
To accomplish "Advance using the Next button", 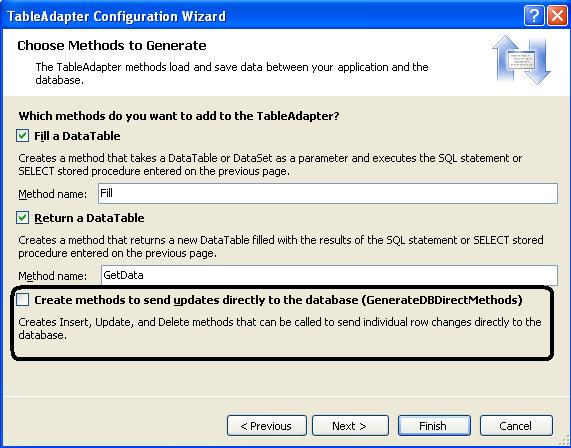I will click(350, 425).
